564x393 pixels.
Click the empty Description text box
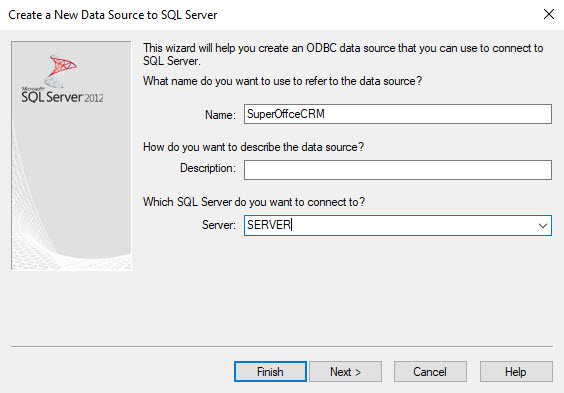tap(398, 170)
